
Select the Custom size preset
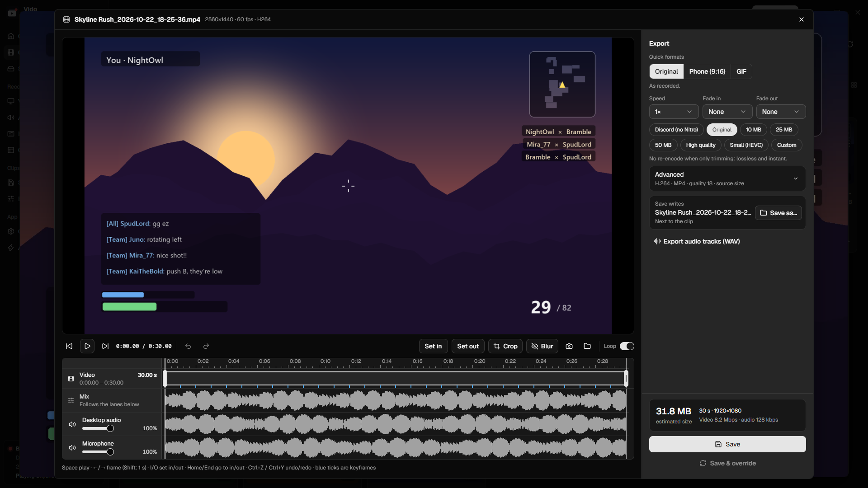point(787,145)
